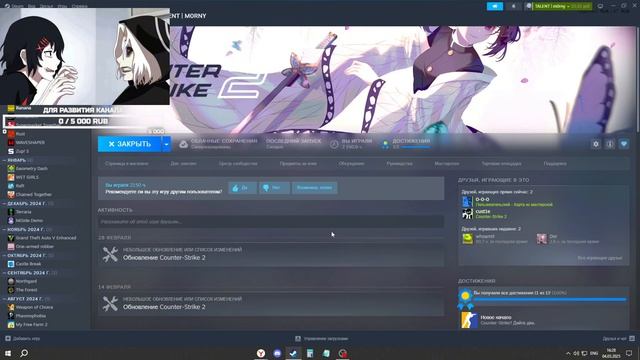Image resolution: width=640 pixels, height=360 pixels.
Task: Open the achievement ribbon badge icon
Action: coord(465,300)
